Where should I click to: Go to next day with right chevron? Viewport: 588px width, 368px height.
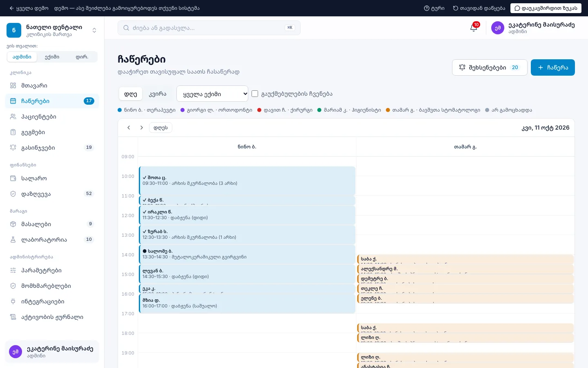coord(142,128)
